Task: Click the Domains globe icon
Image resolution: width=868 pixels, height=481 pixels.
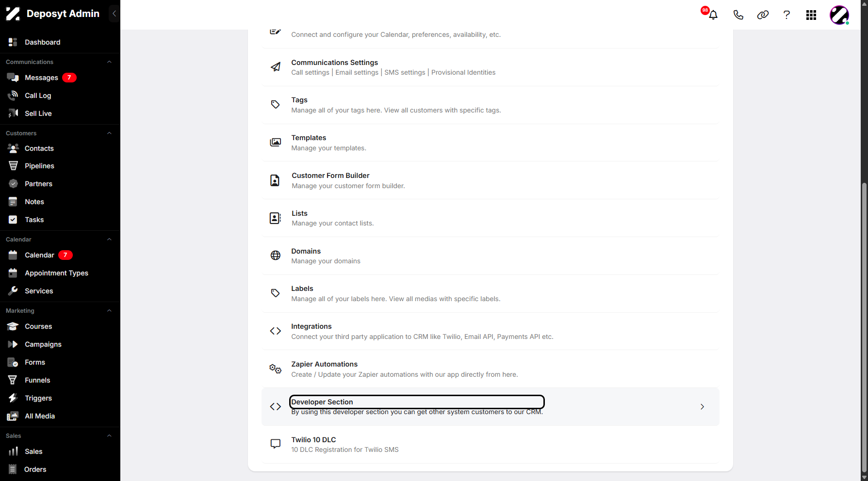Action: (276, 256)
